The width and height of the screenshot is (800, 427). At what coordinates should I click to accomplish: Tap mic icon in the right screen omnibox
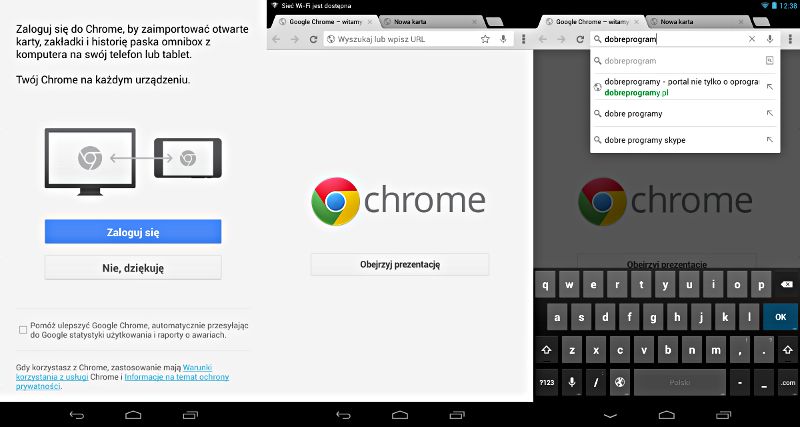tap(770, 39)
